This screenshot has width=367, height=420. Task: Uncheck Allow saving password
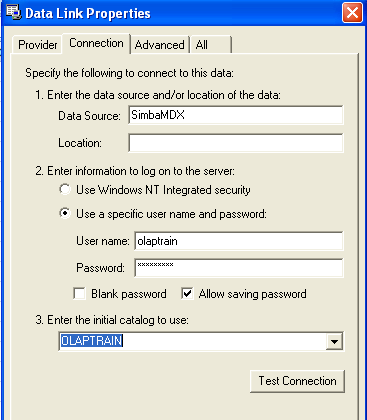[x=187, y=294]
